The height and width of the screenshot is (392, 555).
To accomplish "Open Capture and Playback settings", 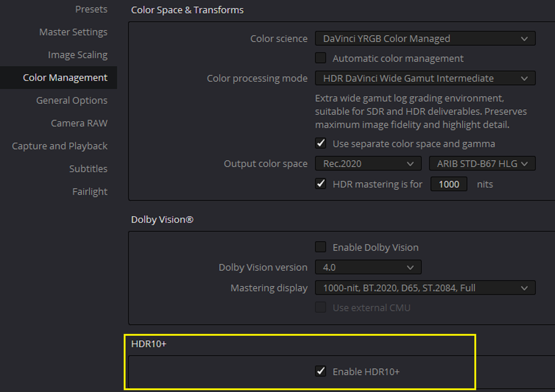I will pyautogui.click(x=59, y=146).
